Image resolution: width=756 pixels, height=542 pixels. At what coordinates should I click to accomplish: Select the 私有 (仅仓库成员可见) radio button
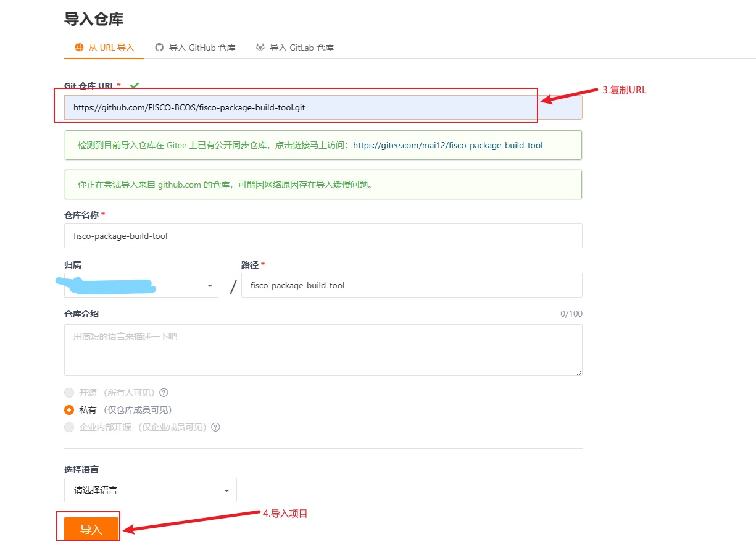pos(69,410)
